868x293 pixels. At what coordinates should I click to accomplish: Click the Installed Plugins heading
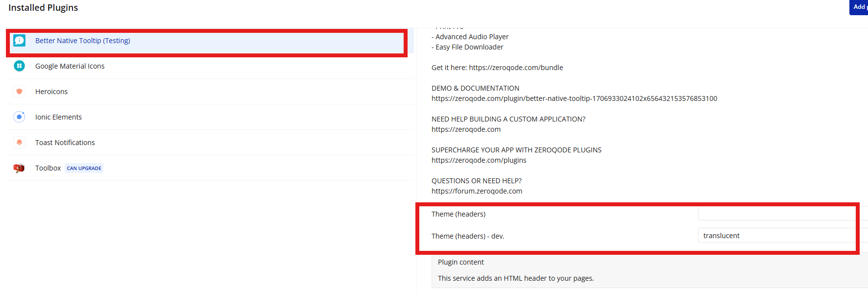43,8
